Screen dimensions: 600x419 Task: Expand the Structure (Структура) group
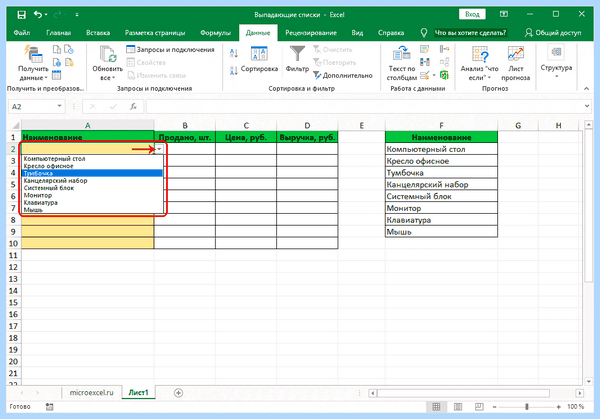pyautogui.click(x=556, y=61)
